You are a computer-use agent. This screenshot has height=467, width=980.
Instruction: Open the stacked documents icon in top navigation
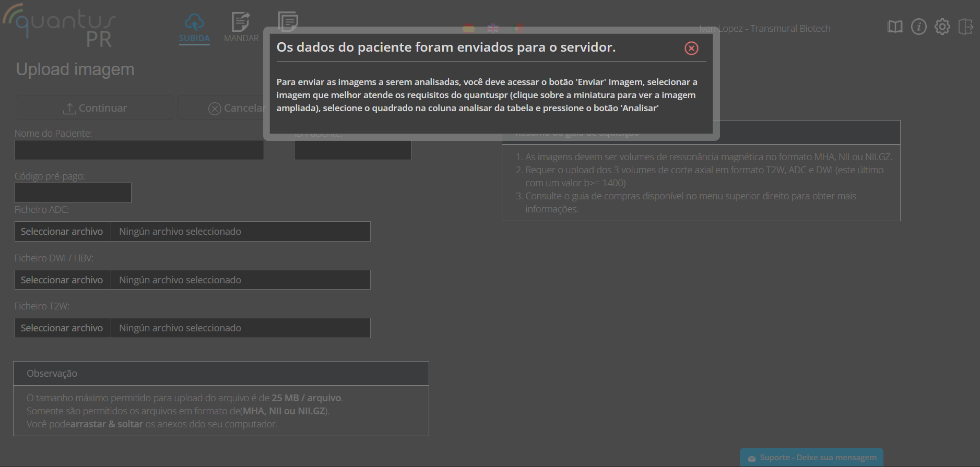[x=288, y=21]
